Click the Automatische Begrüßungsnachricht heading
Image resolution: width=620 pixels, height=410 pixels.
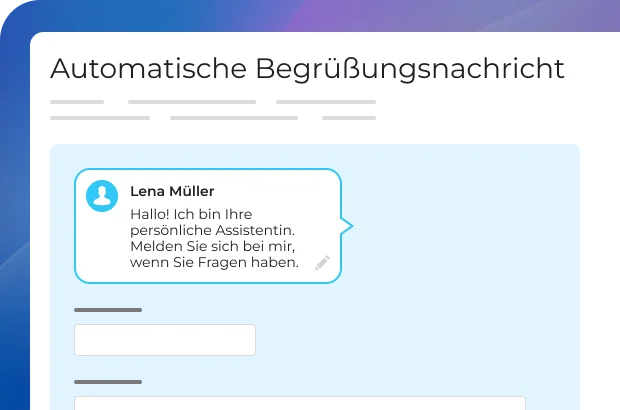click(307, 69)
